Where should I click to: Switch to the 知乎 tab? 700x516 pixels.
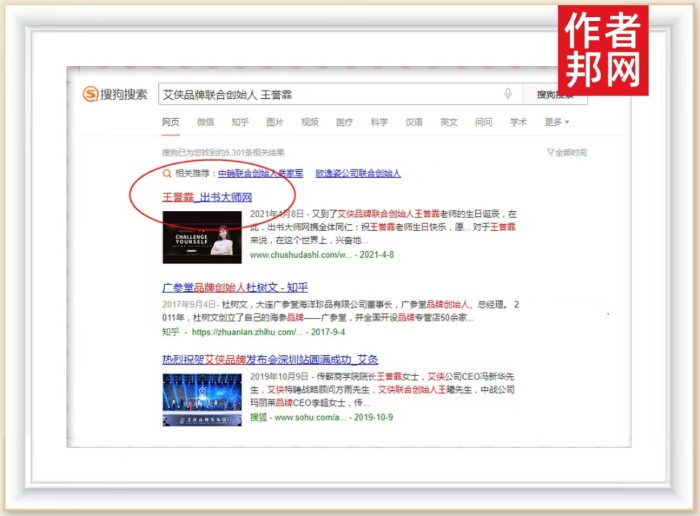(240, 122)
